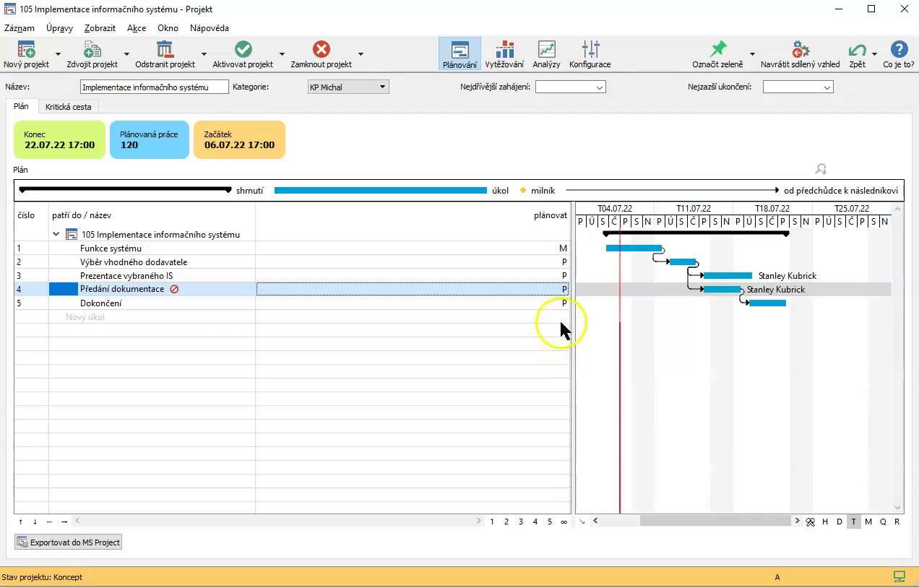Open the Nejdřívější zahájení date dropdown

[x=570, y=87]
